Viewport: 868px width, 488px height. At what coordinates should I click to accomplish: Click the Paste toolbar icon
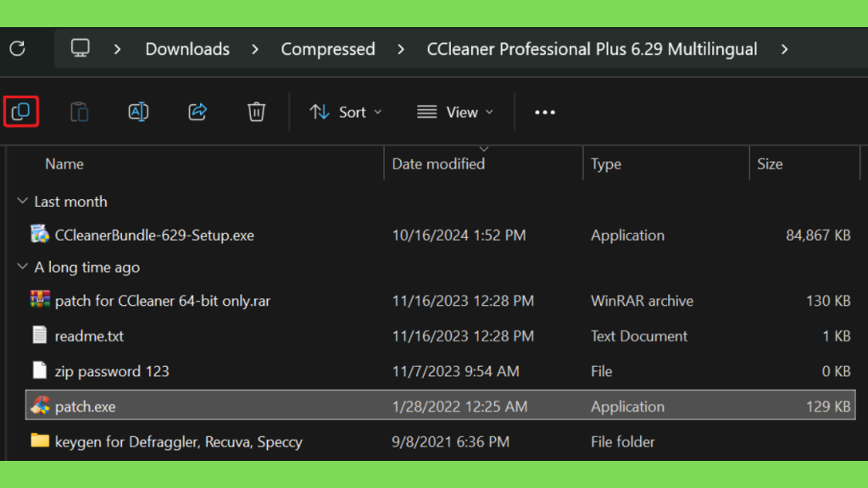(x=79, y=112)
